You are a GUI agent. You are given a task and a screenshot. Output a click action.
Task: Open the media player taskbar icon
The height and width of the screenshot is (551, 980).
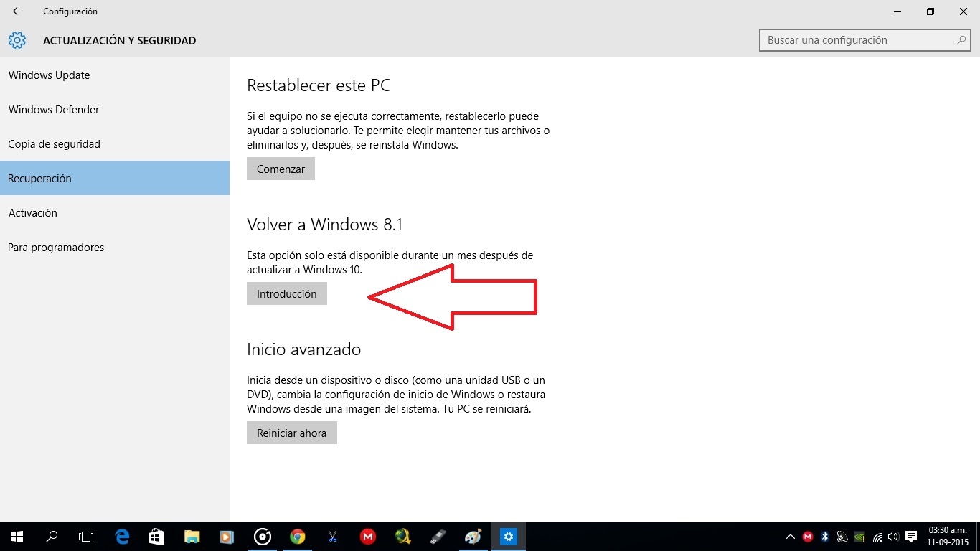[x=227, y=537]
